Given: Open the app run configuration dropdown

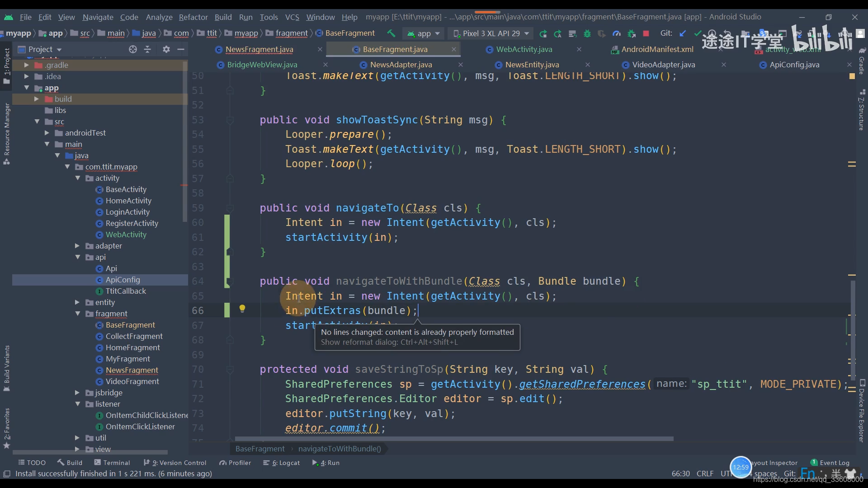Looking at the screenshot, I should [x=424, y=33].
